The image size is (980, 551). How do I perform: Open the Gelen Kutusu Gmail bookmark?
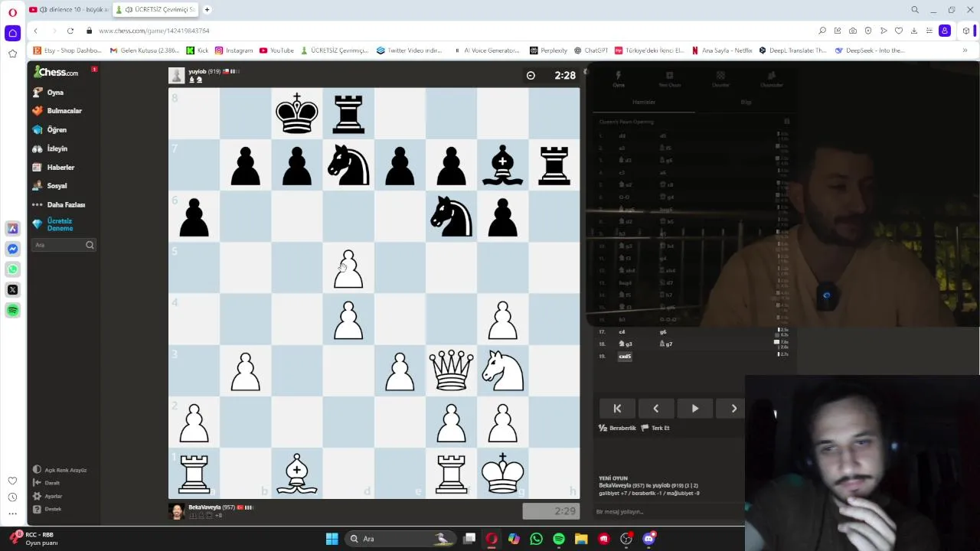click(x=145, y=51)
